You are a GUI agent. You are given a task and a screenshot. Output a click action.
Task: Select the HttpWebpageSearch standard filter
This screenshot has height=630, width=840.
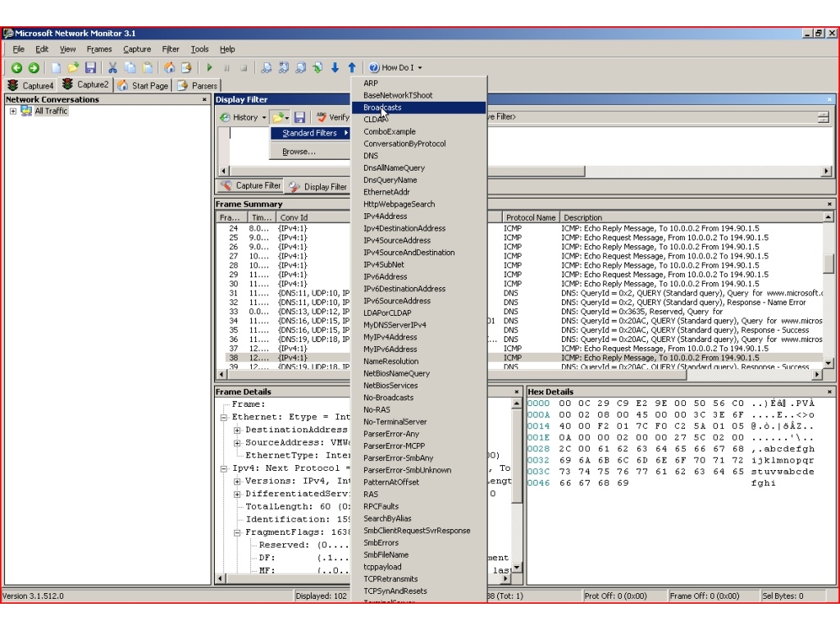point(419,204)
